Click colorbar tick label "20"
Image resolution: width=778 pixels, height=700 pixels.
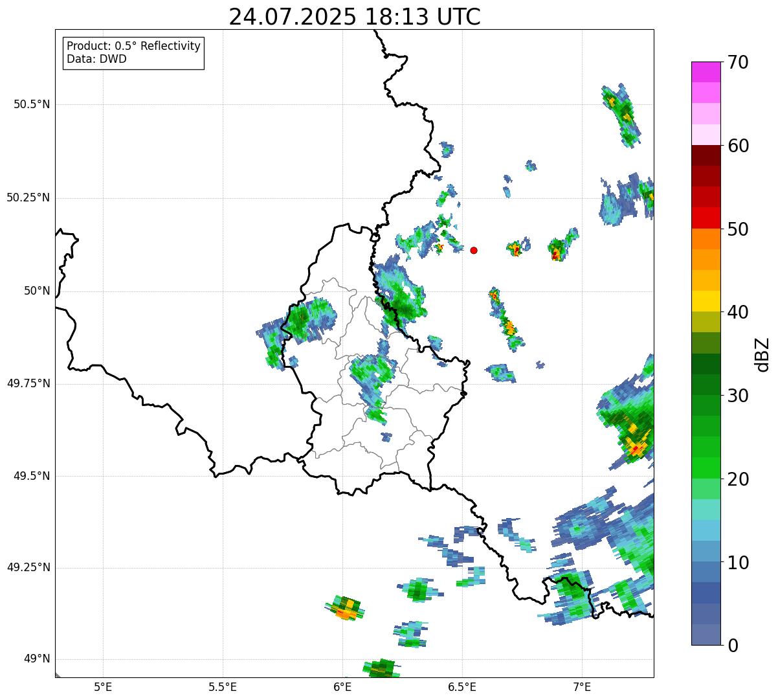(x=738, y=479)
